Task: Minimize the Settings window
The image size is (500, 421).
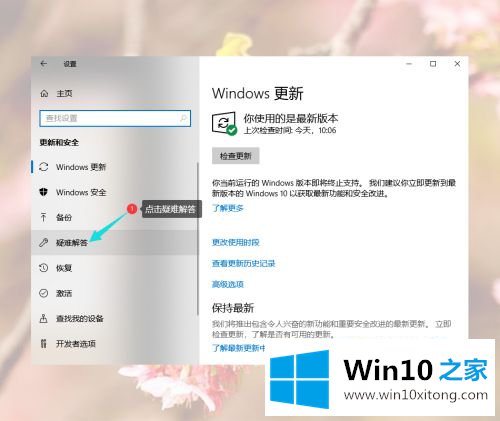Action: tap(409, 64)
